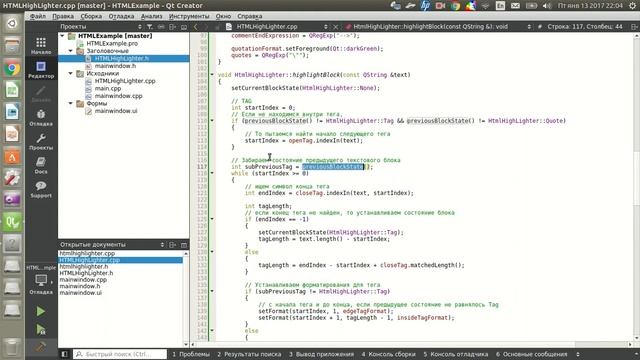Open the HTMLHighLighter.cpp file selector dropdown

[282, 27]
